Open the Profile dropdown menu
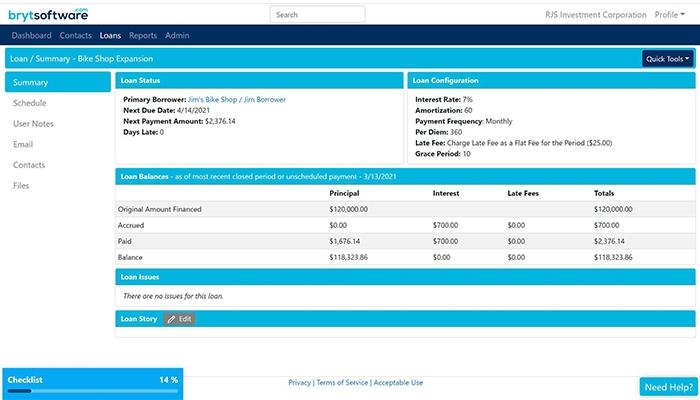The image size is (700, 400). pyautogui.click(x=670, y=14)
